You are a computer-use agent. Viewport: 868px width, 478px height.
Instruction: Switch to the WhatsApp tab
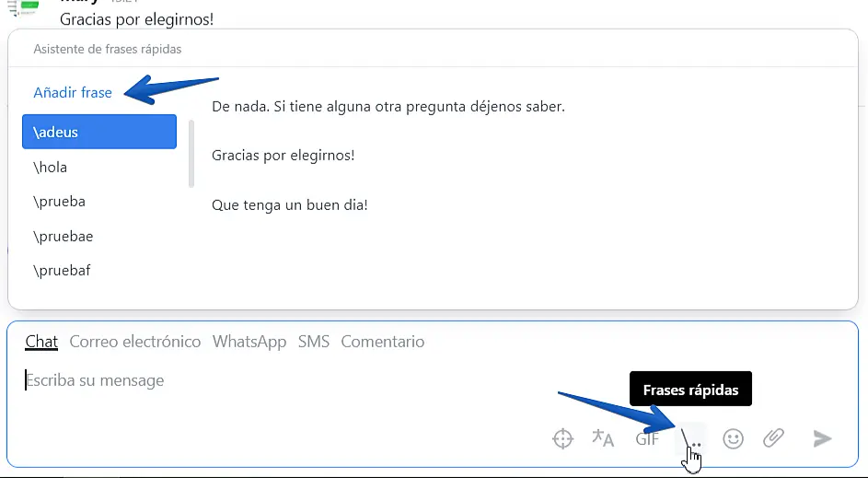pos(249,342)
